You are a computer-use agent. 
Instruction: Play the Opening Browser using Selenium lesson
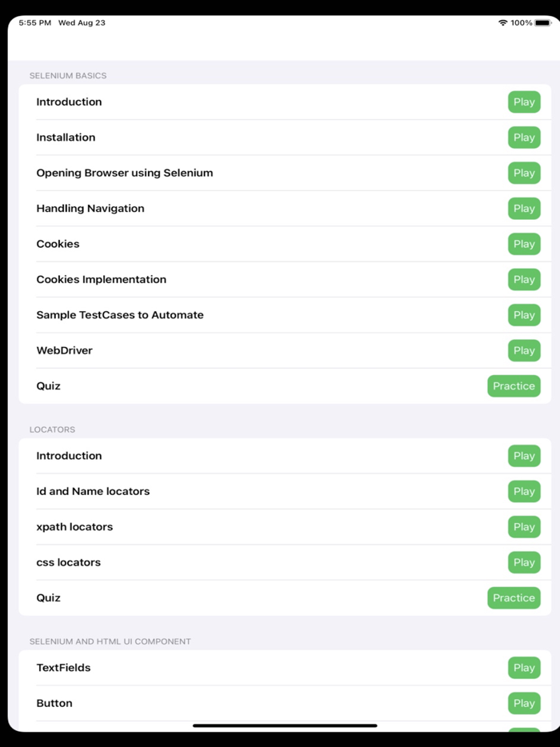524,173
